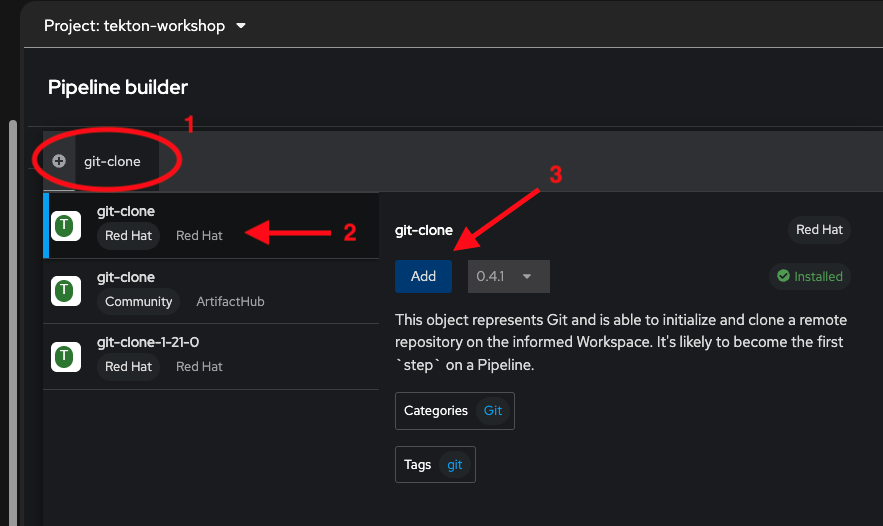Click the left vertical scrollbar
The image size is (883, 526).
point(12,300)
